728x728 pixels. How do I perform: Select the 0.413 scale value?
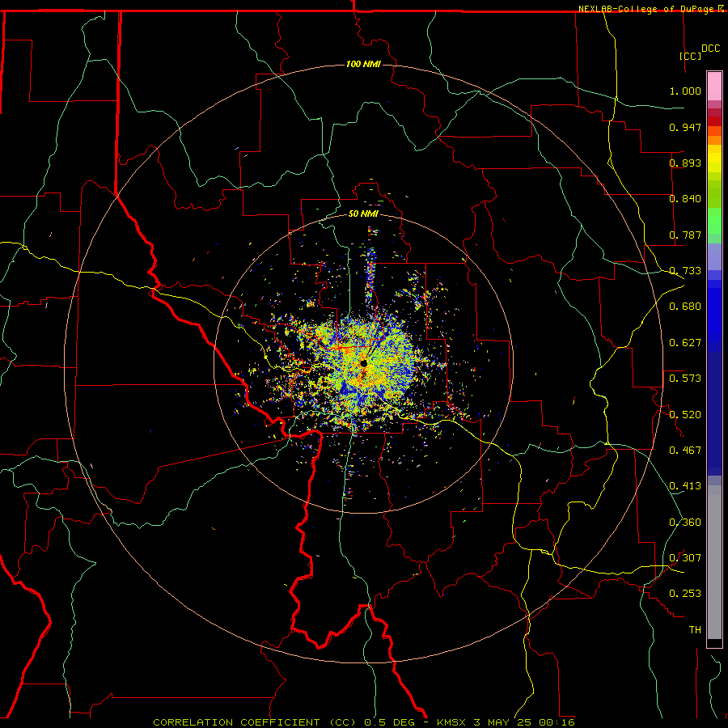point(685,486)
